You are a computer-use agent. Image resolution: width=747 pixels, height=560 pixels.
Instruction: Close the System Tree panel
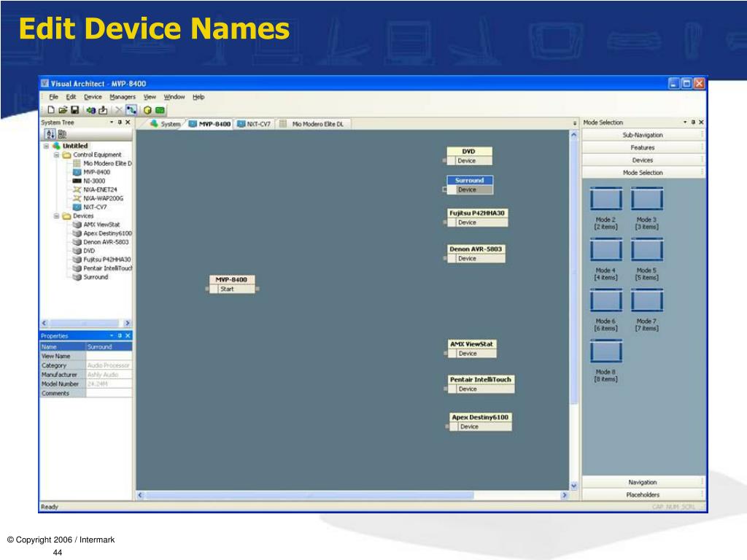[128, 122]
